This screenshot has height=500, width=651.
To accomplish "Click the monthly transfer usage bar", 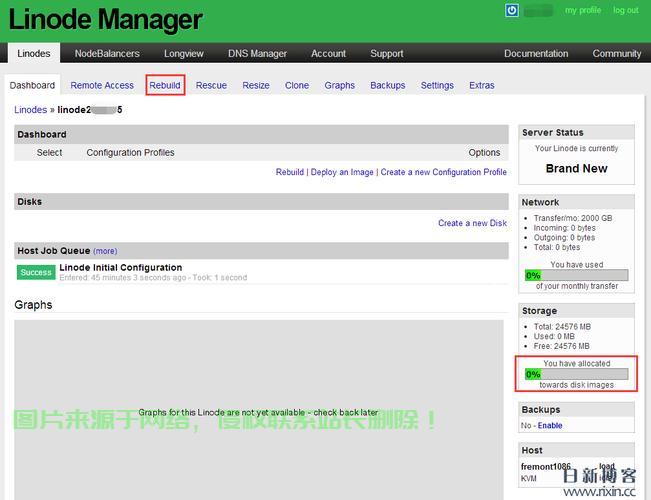I will point(576,275).
